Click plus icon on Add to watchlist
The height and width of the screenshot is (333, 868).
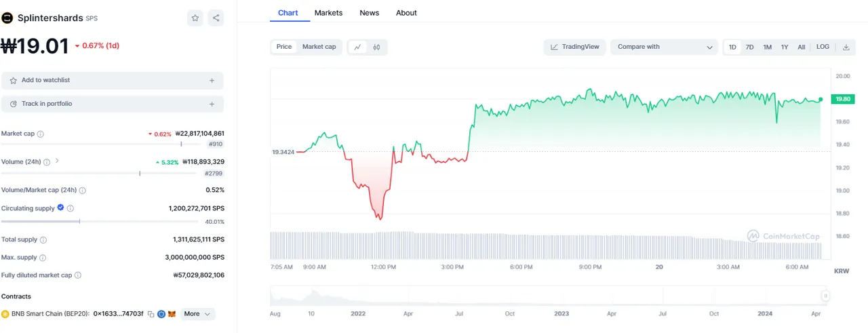(x=212, y=81)
